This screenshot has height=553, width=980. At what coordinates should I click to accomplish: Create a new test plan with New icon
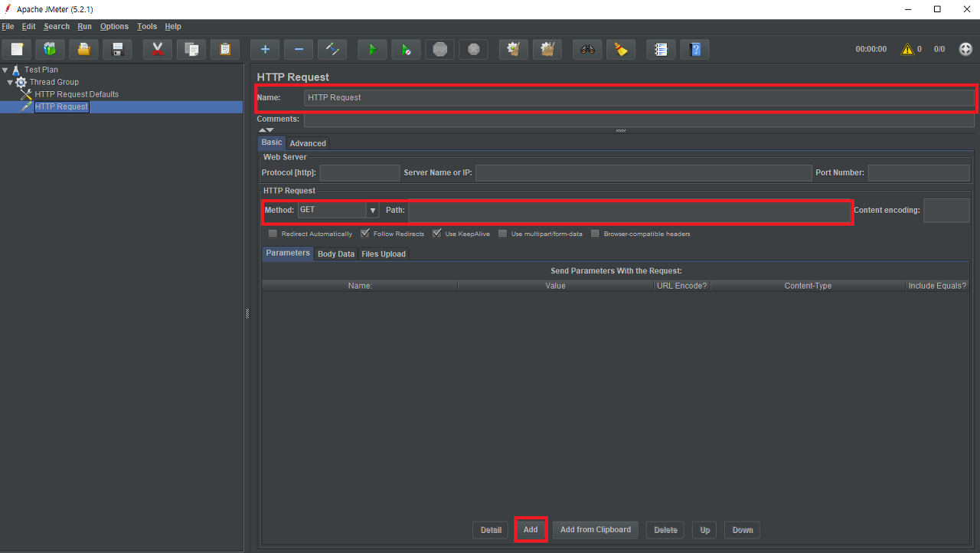click(17, 50)
